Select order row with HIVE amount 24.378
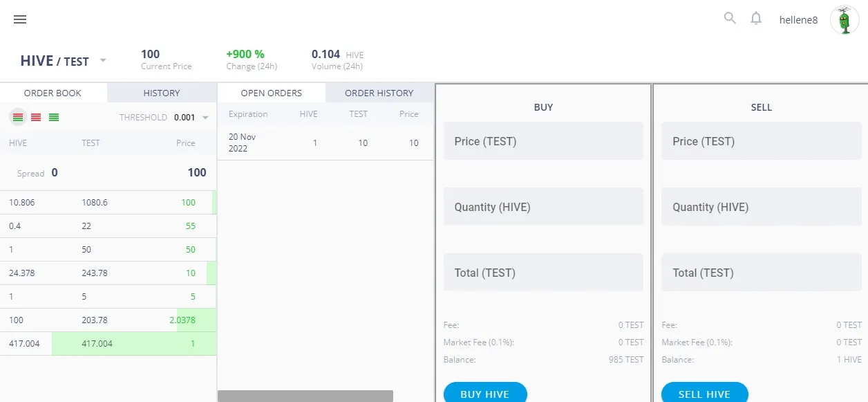Screen dimensions: 868x402 pos(108,273)
